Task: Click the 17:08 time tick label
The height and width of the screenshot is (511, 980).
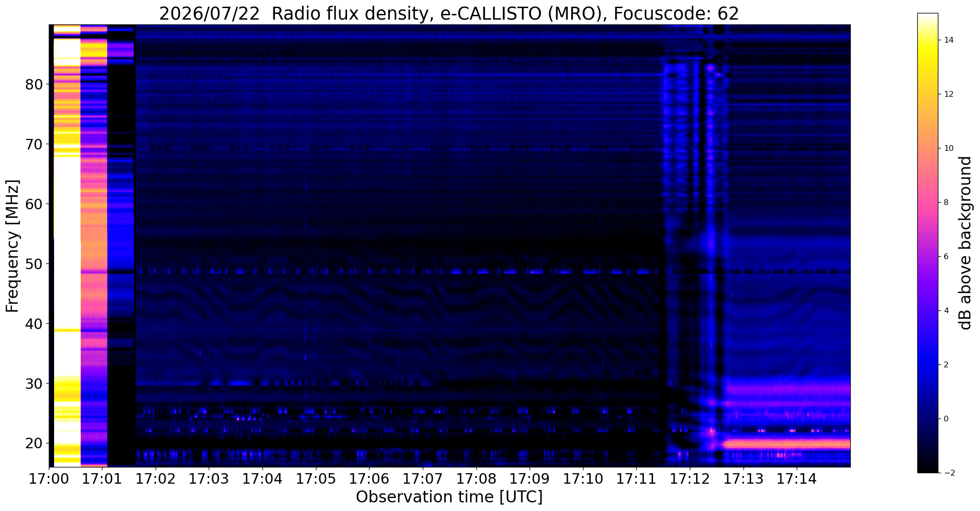Action: [x=476, y=479]
